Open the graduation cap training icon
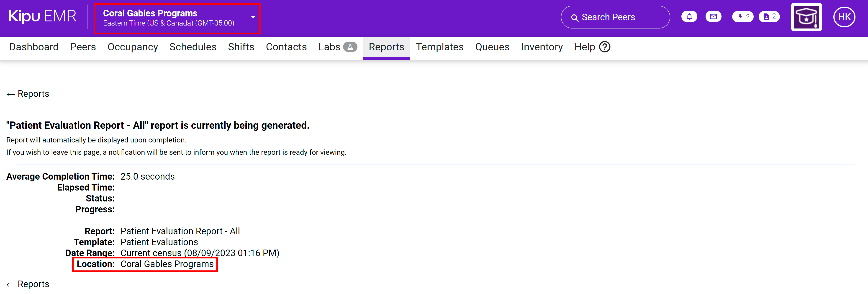 pos(806,17)
